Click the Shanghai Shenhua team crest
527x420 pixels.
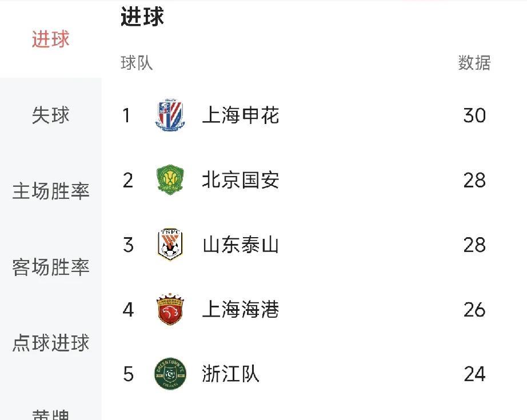pos(170,115)
